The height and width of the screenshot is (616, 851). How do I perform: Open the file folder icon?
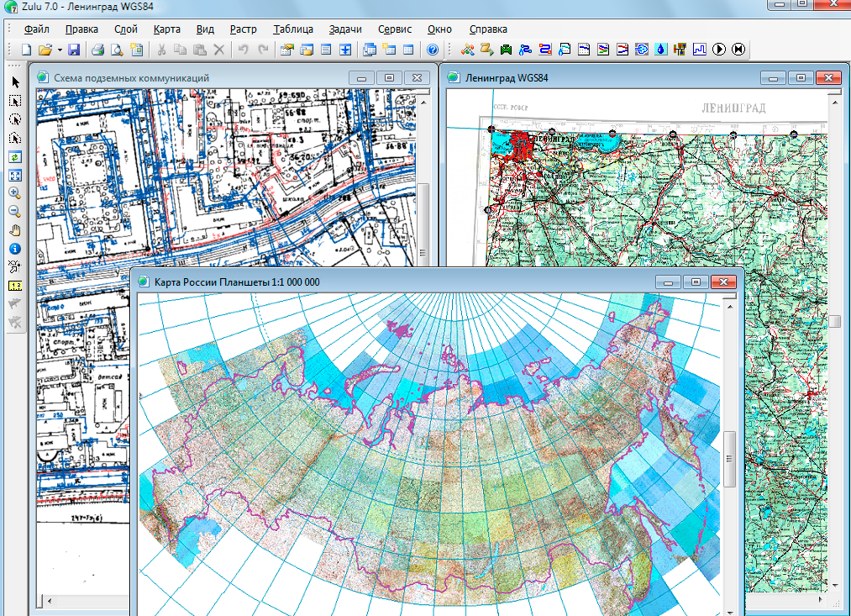[x=45, y=50]
